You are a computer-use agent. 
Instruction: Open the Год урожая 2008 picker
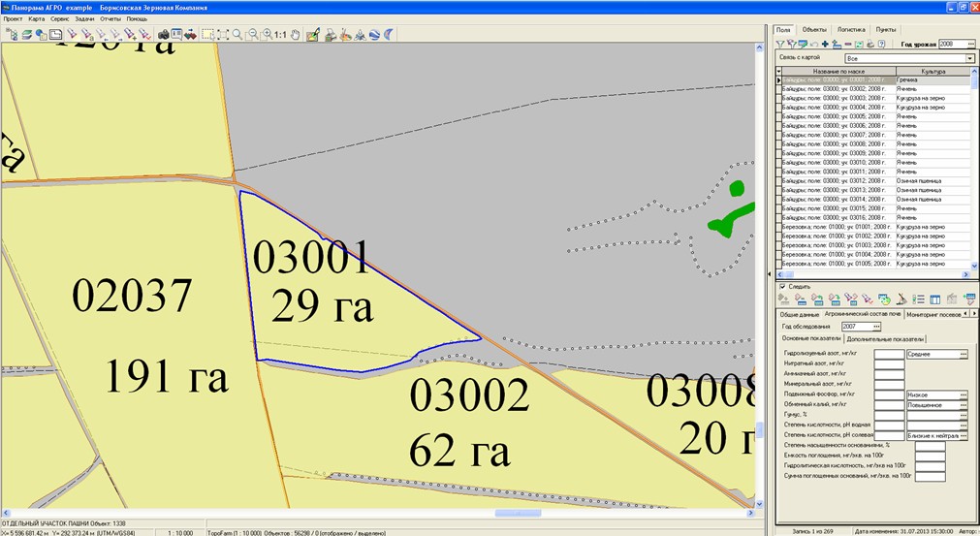pyautogui.click(x=971, y=45)
